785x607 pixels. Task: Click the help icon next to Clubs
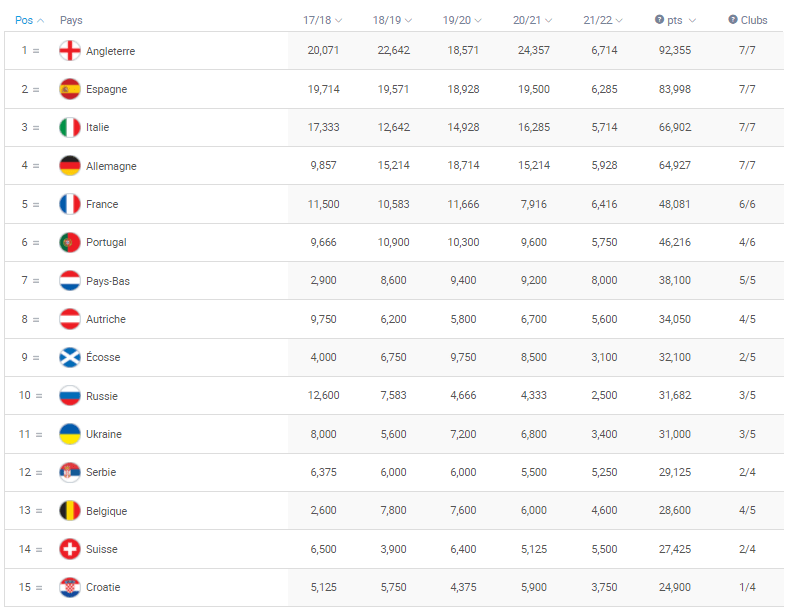coord(733,20)
